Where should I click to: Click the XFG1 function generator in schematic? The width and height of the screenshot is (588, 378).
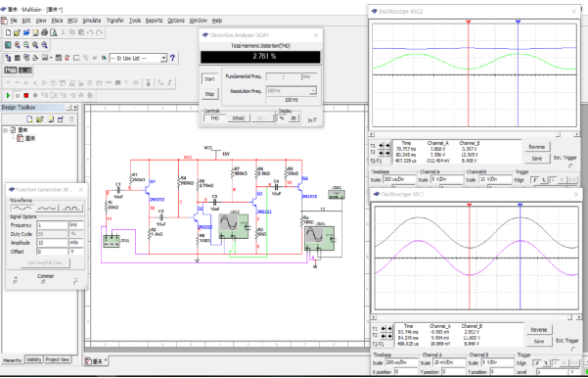111,241
